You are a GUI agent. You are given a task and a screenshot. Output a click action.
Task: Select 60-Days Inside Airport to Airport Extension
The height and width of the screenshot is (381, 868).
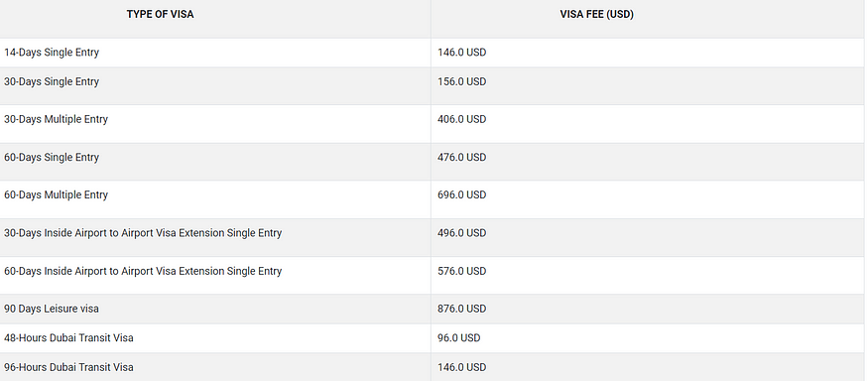click(143, 271)
